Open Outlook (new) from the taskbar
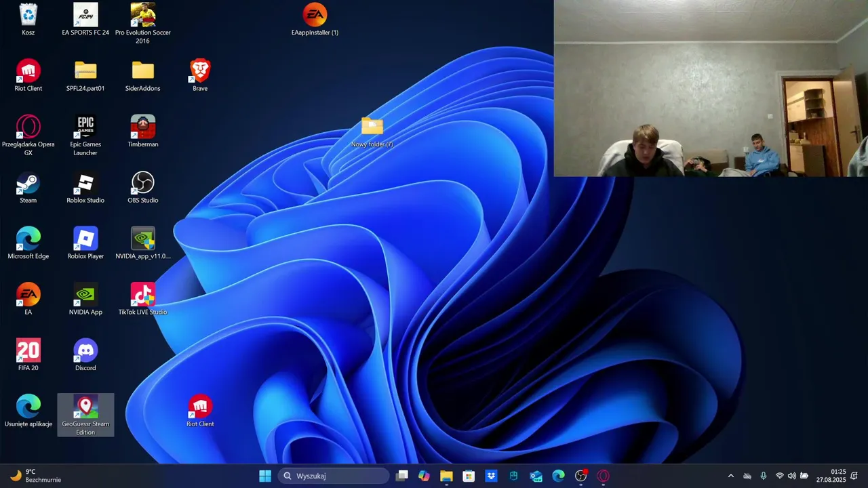868x488 pixels. (536, 476)
